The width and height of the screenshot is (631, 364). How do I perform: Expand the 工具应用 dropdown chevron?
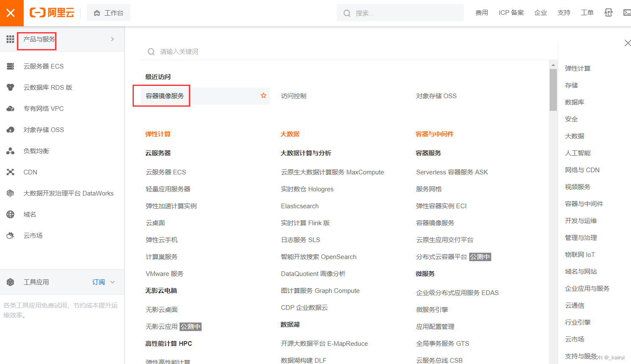tap(112, 282)
